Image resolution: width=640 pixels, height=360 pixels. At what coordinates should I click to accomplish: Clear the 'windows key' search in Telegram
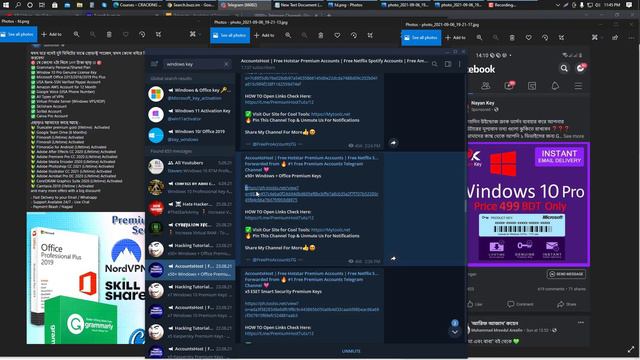pos(227,64)
